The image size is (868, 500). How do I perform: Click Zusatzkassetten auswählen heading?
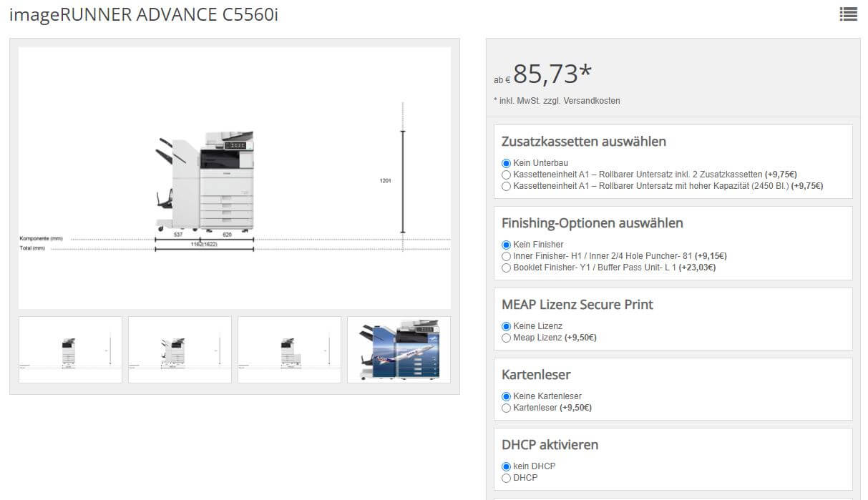tap(584, 141)
